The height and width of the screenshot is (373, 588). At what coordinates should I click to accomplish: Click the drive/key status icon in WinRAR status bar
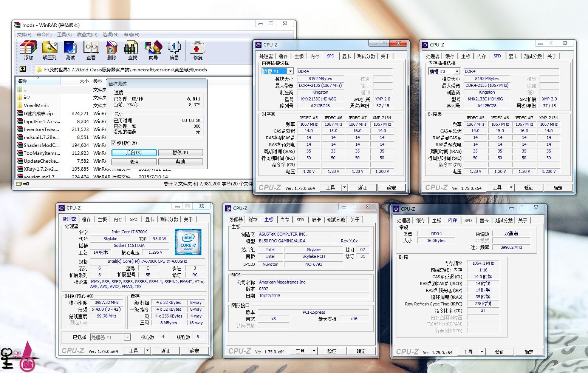pyautogui.click(x=23, y=184)
